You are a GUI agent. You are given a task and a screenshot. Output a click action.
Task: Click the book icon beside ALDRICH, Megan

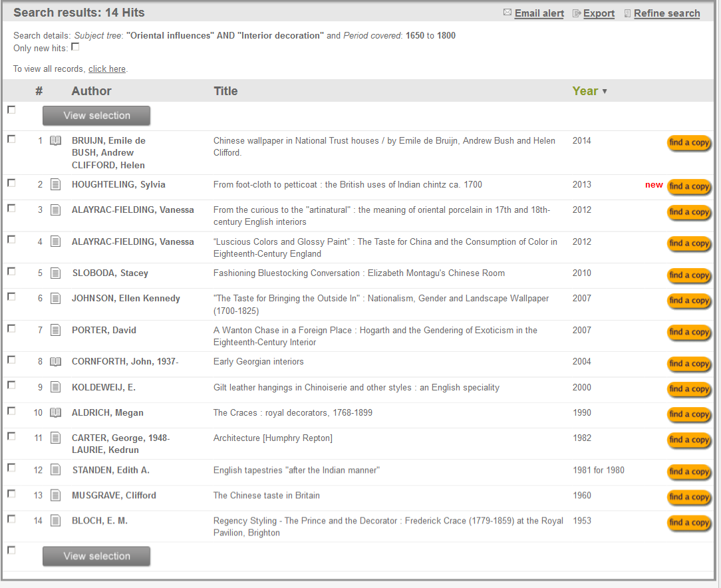tap(56, 413)
